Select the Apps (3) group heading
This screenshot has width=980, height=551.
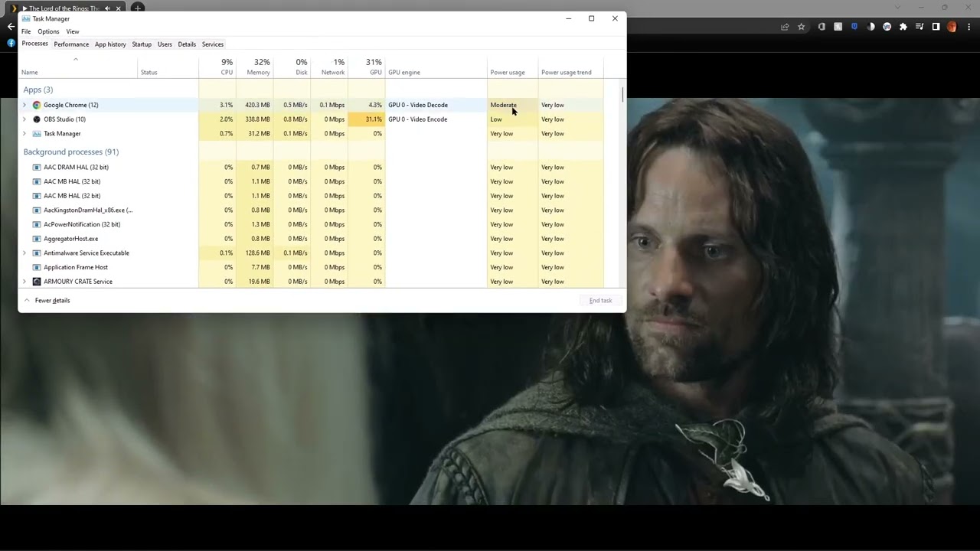(x=38, y=90)
